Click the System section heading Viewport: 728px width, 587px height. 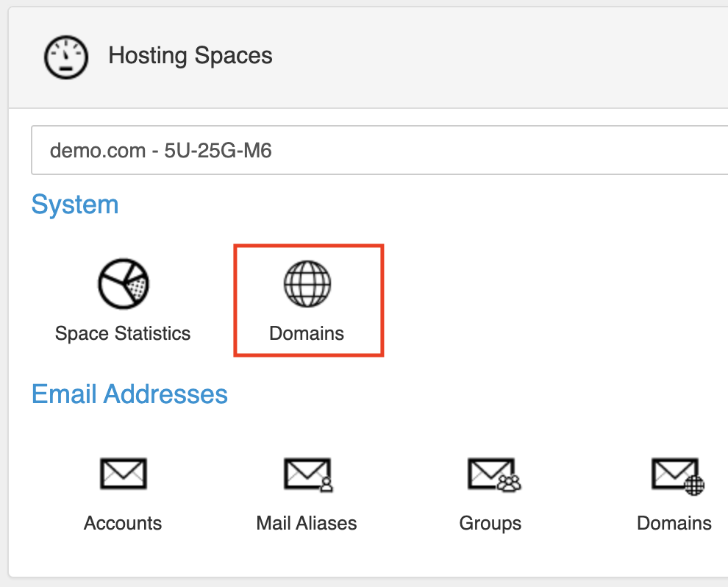tap(75, 204)
